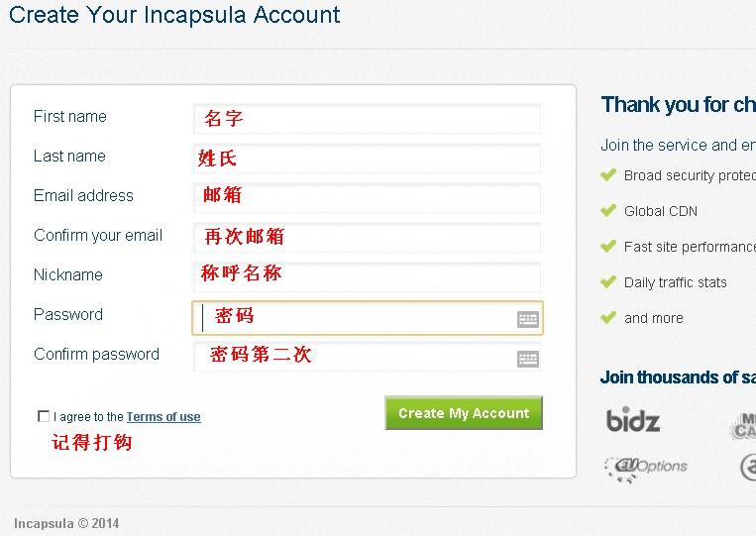Focus the Last name input field
Image resolution: width=756 pixels, height=536 pixels.
coord(367,159)
